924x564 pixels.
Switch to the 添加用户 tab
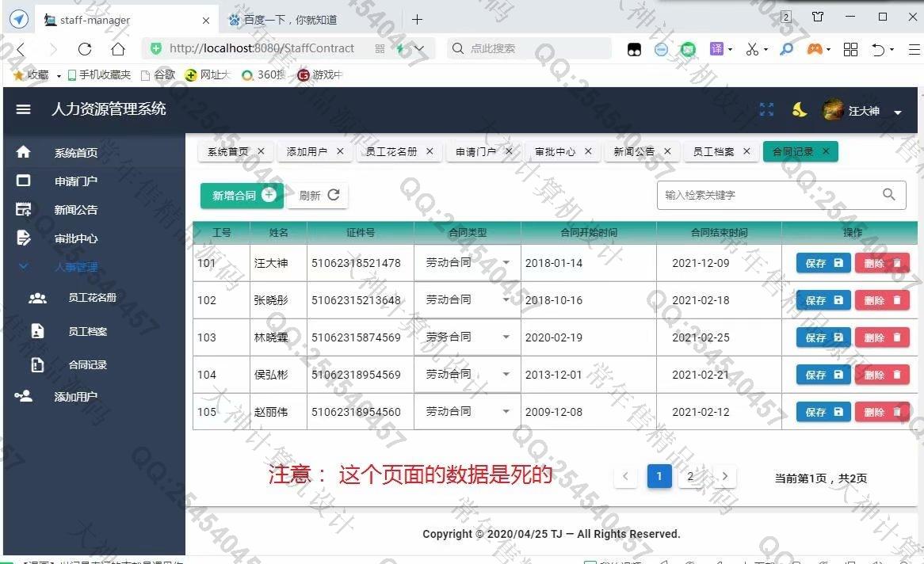(x=307, y=151)
